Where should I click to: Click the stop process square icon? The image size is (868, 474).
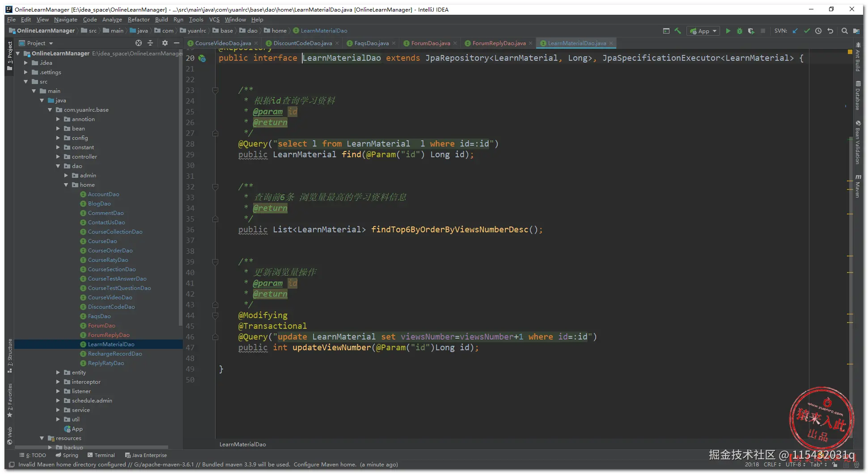point(763,31)
